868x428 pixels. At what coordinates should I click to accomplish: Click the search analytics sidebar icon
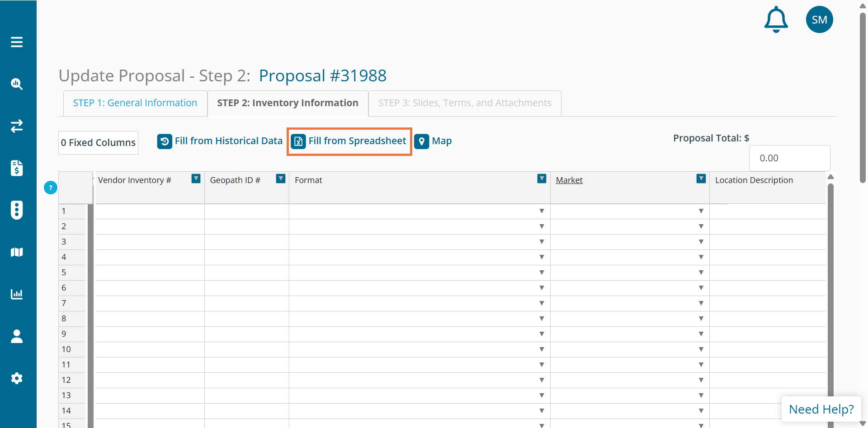[x=17, y=84]
